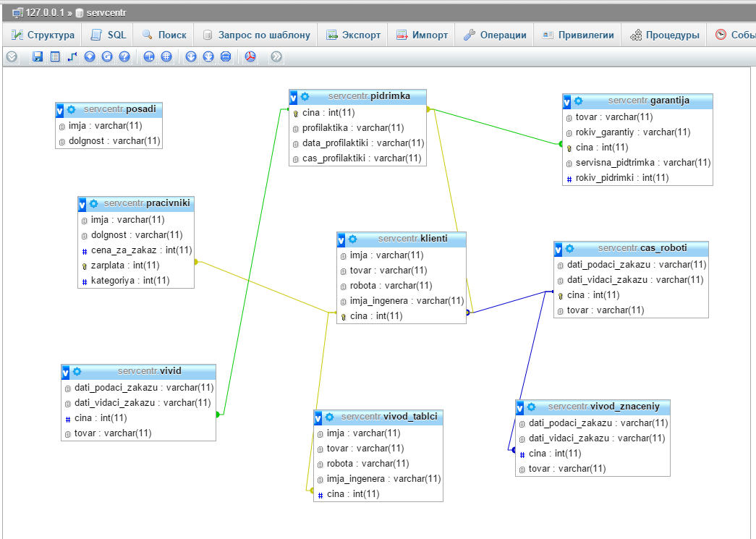The height and width of the screenshot is (539, 756).
Task: Expand the toolbar with right double-chevron
Action: pyautogui.click(x=276, y=57)
